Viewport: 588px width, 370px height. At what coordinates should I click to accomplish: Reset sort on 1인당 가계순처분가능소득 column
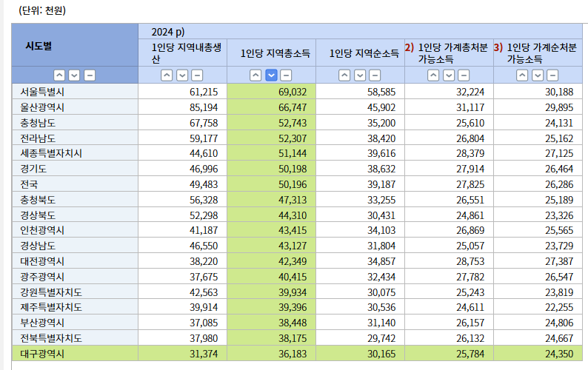552,75
